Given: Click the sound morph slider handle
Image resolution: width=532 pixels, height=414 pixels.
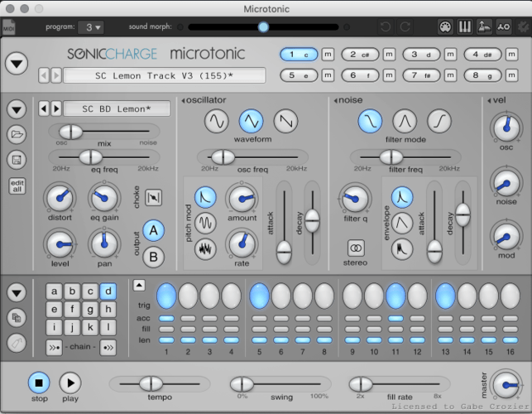Looking at the screenshot, I should coord(263,26).
